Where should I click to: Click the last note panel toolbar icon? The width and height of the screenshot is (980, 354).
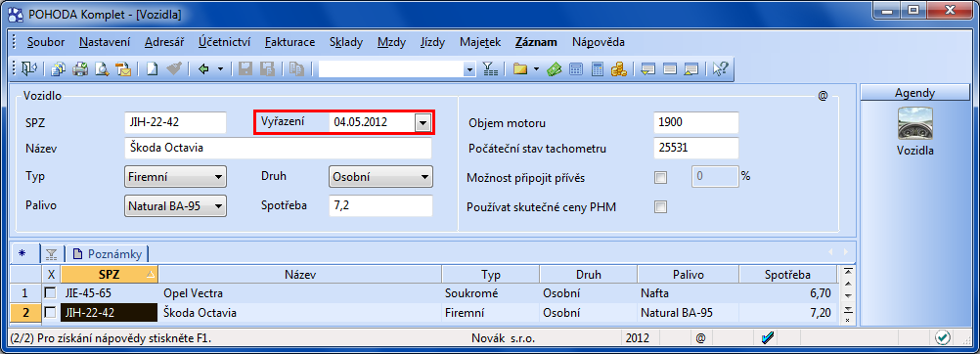coord(691,68)
